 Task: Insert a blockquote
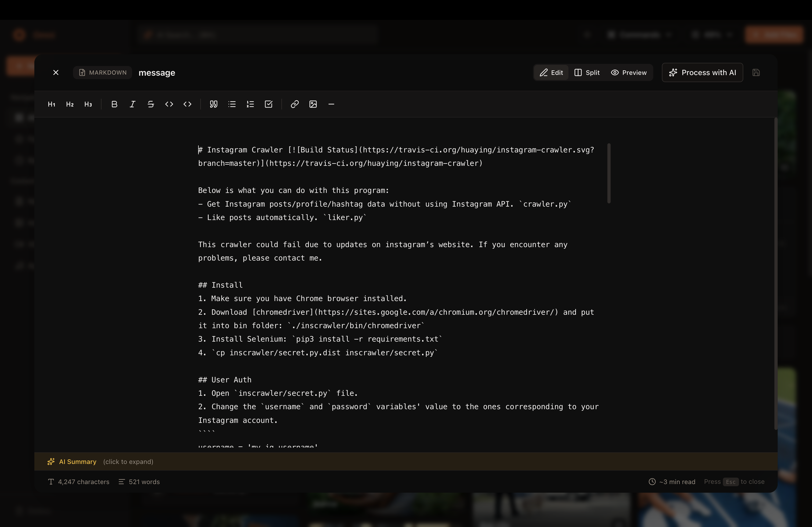click(213, 104)
